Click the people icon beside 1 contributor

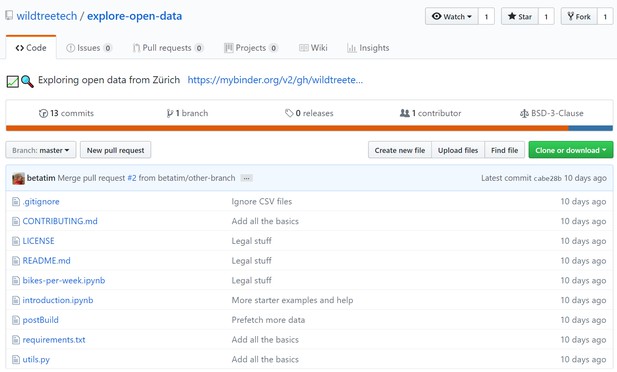pyautogui.click(x=405, y=113)
